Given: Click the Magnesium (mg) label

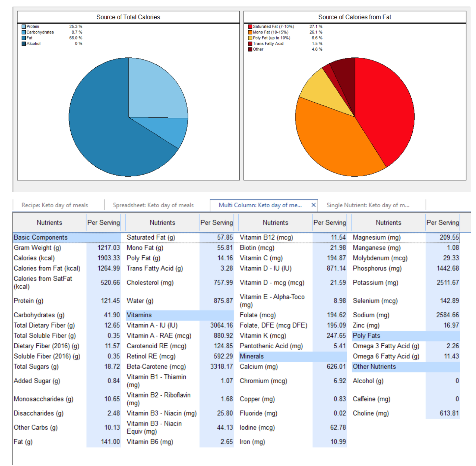Looking at the screenshot, I should click(377, 237).
